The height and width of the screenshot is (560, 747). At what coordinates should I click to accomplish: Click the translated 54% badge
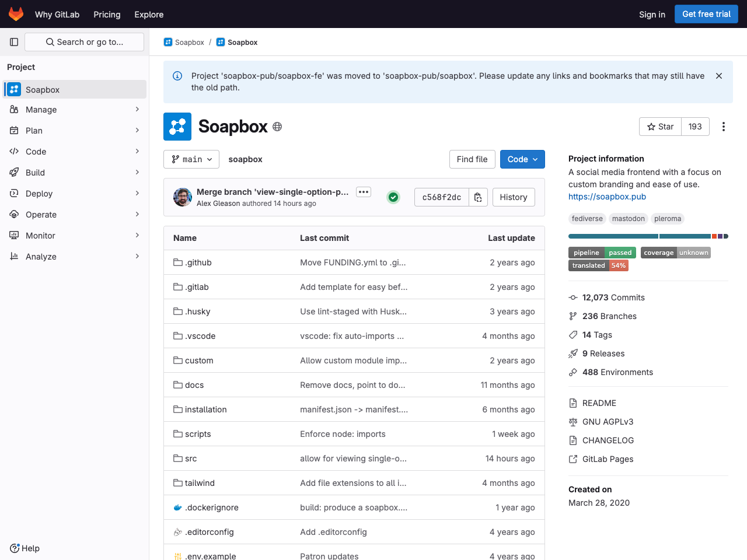(x=598, y=265)
